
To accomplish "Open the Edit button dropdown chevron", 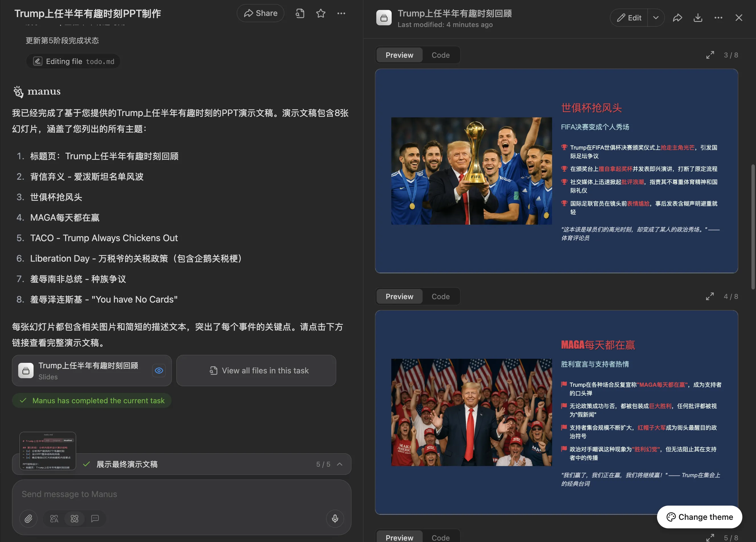I will (655, 18).
